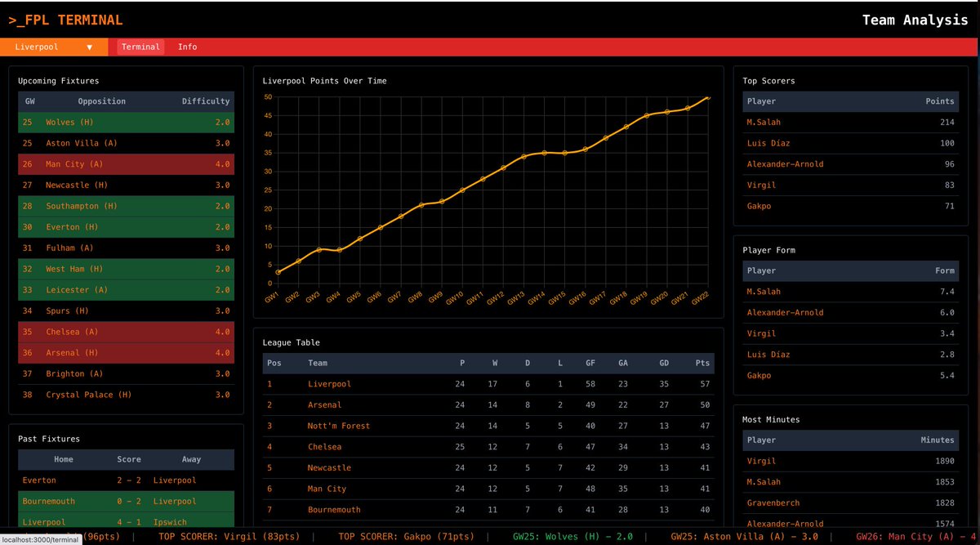Image resolution: width=980 pixels, height=545 pixels.
Task: Select the Chelsea (A) fixture row
Action: (x=126, y=332)
